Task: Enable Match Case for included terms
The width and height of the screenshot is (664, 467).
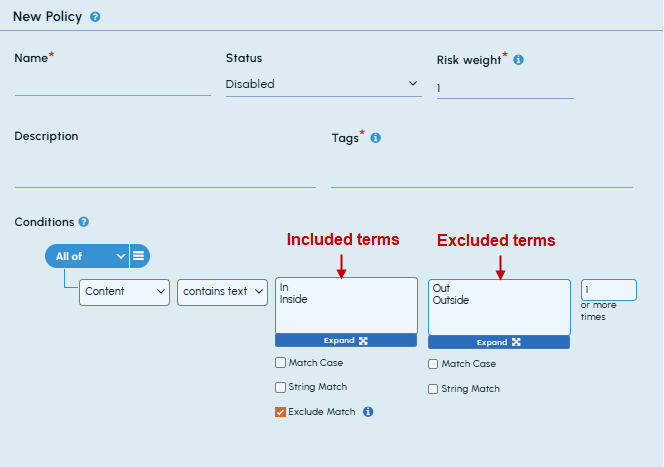Action: coord(280,362)
